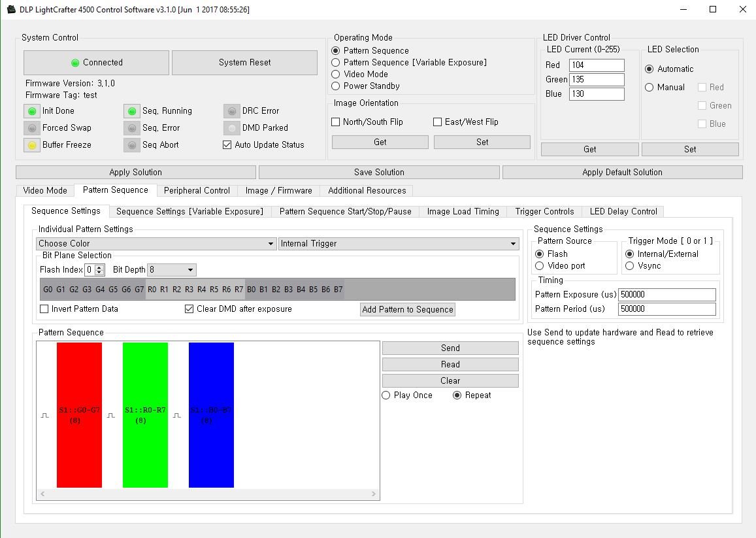
Task: Clear the pattern sequence
Action: pyautogui.click(x=450, y=381)
